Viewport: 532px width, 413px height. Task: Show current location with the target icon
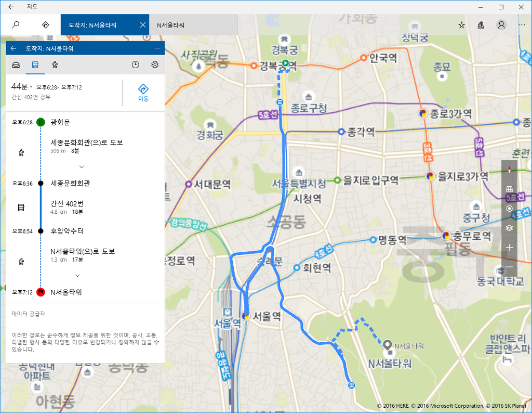[x=509, y=209]
